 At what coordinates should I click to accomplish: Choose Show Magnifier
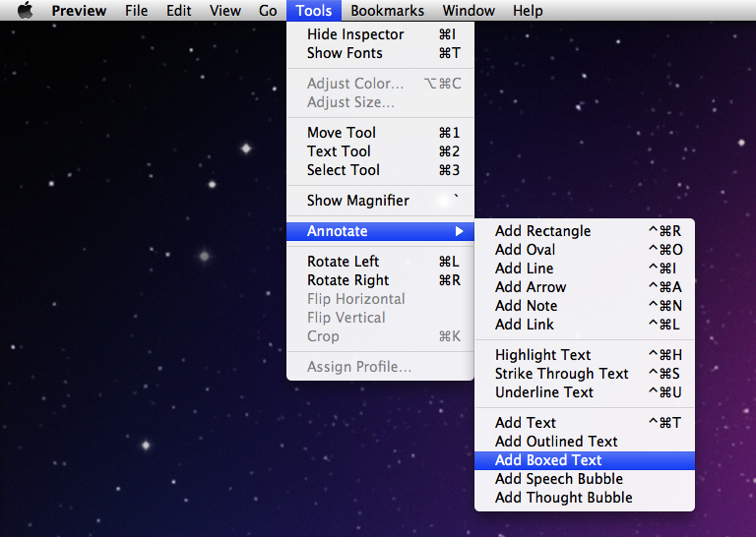coord(380,201)
